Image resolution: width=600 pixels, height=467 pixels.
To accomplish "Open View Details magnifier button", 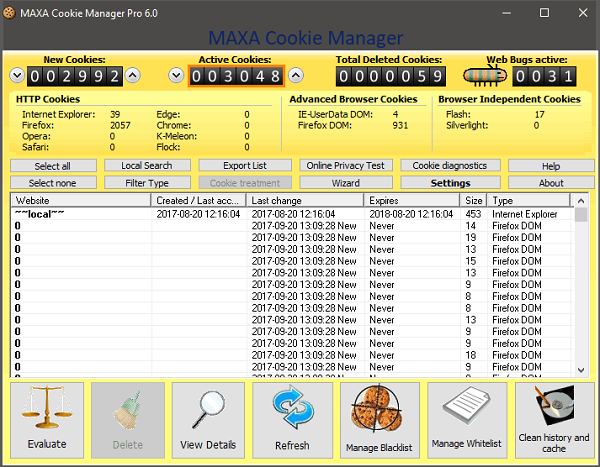I will pos(208,420).
